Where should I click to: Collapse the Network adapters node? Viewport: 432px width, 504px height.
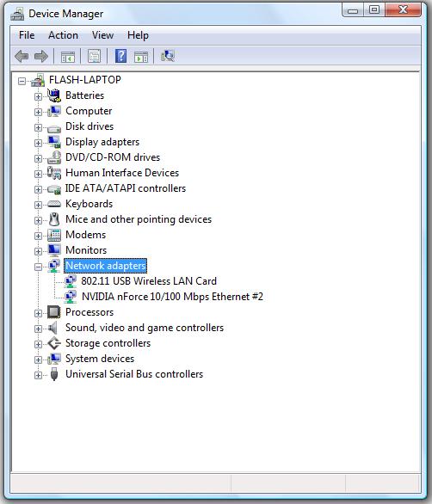pyautogui.click(x=38, y=267)
